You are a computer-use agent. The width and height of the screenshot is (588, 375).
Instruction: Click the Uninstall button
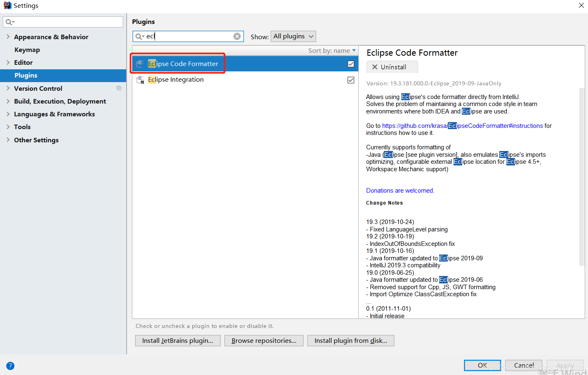(x=392, y=67)
